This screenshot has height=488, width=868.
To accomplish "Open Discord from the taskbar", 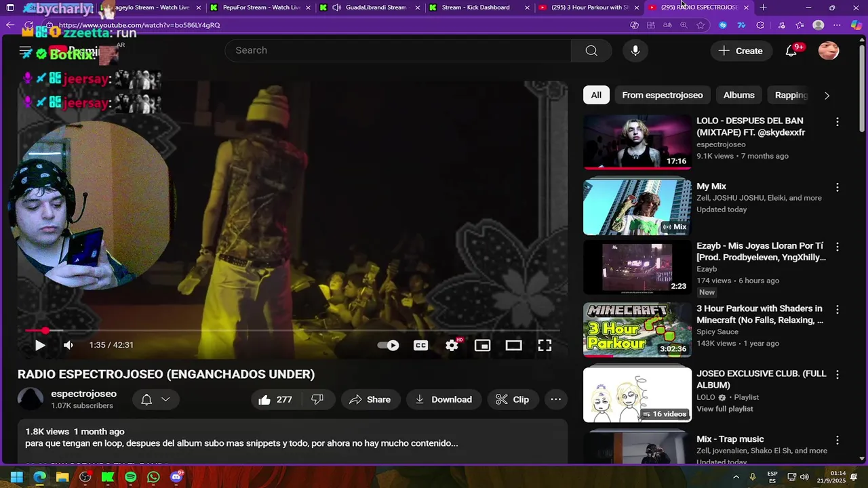I will pyautogui.click(x=176, y=477).
